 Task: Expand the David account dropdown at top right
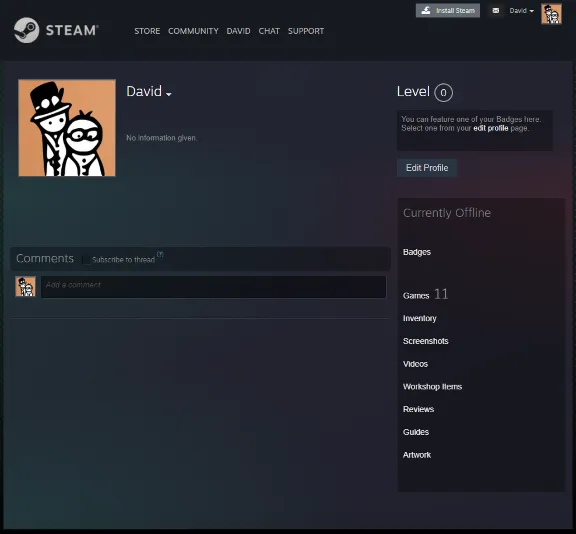coord(521,11)
